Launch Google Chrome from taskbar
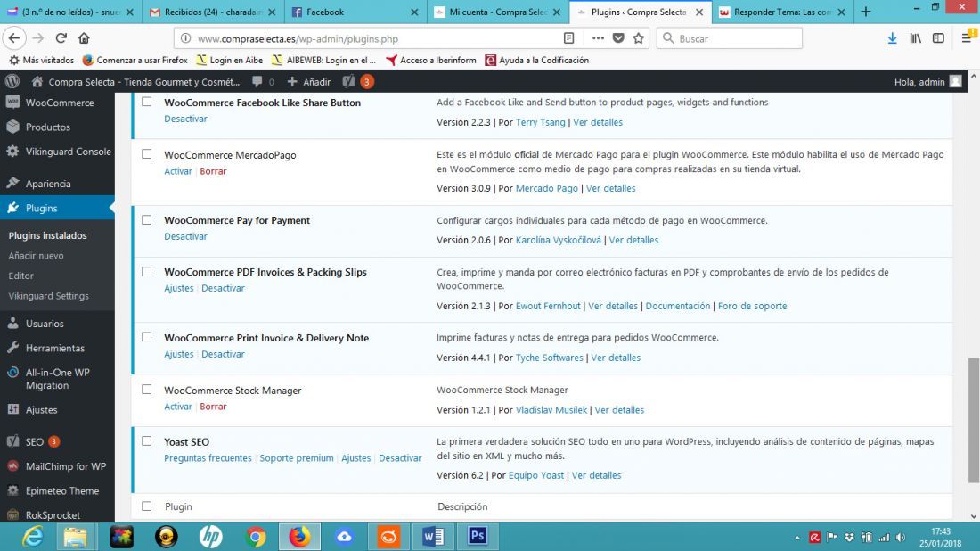This screenshot has width=980, height=551. [256, 537]
